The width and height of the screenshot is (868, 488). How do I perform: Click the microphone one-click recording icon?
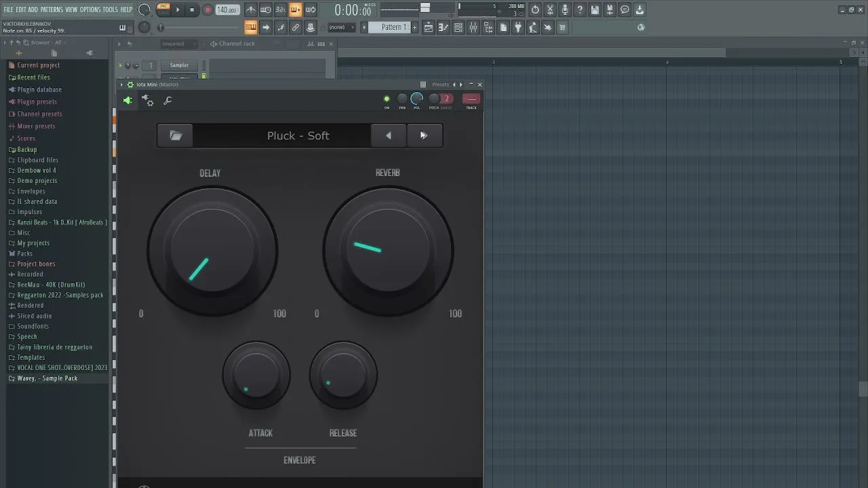565,9
